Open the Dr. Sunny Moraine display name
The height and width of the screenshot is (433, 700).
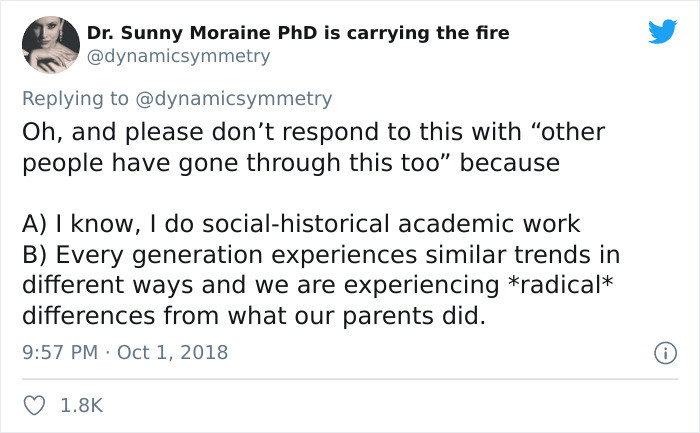point(298,33)
